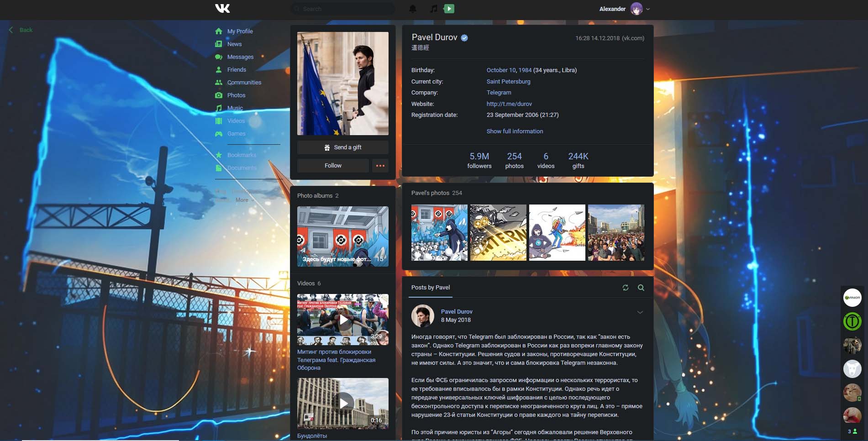View the 6 videos count

click(546, 160)
